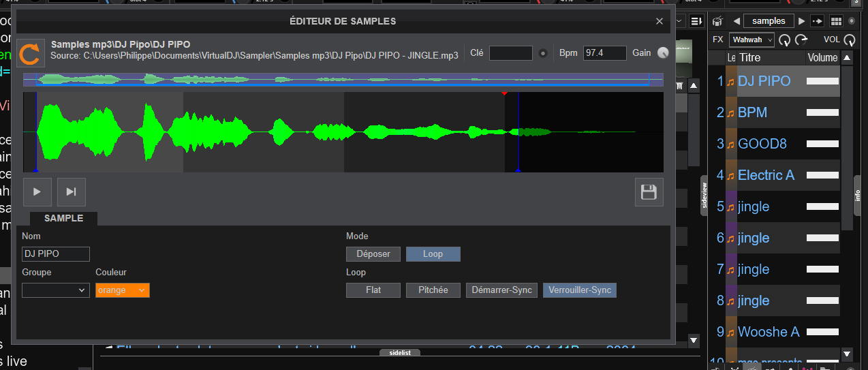Set loop type to Pitchée
Screen dimensions: 868x370
(x=433, y=290)
